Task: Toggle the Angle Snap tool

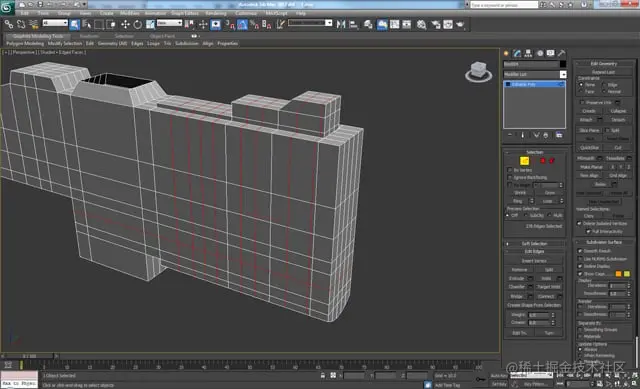Action: (242, 24)
